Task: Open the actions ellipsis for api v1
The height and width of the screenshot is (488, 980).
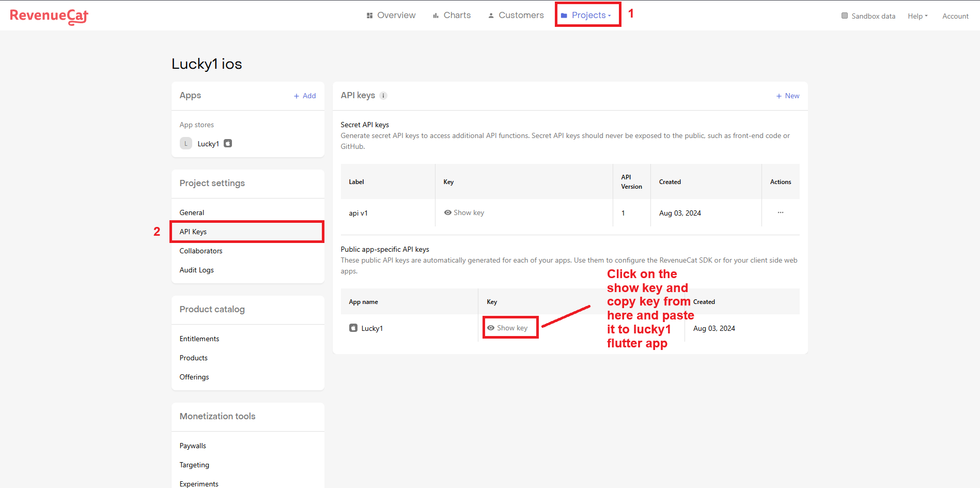Action: 780,212
